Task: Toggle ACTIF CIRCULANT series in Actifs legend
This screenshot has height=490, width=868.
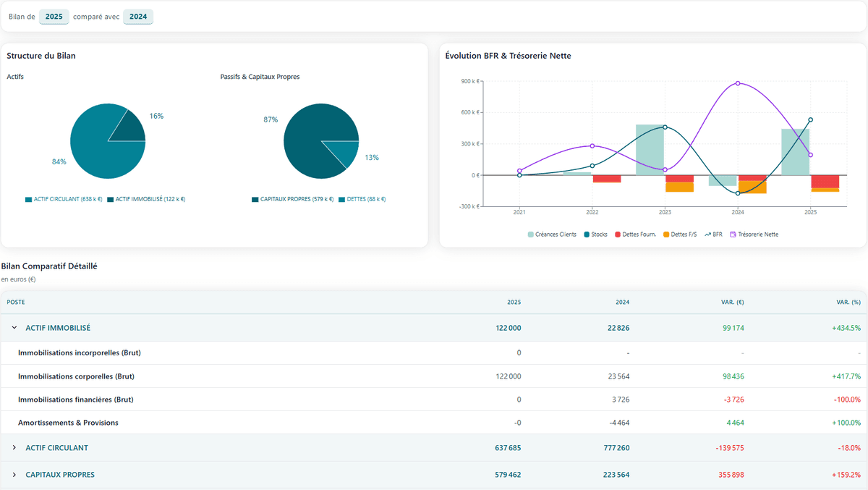Action: [x=29, y=199]
